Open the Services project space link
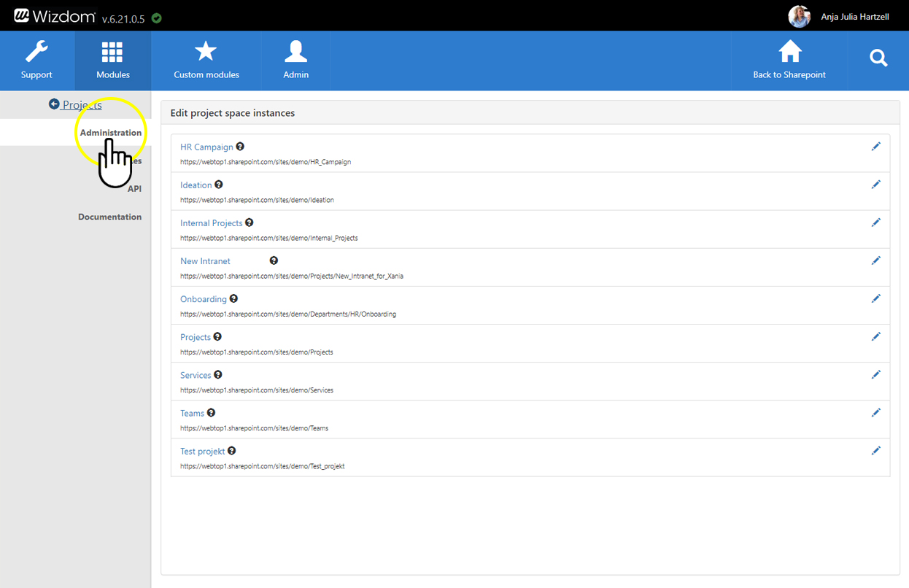909x588 pixels. coord(196,375)
